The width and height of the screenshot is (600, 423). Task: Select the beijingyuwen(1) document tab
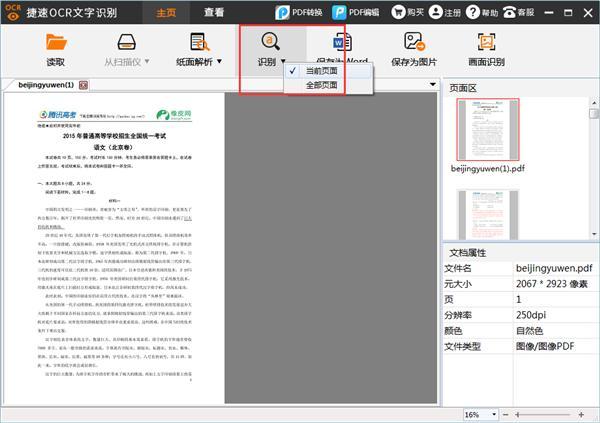click(x=46, y=85)
